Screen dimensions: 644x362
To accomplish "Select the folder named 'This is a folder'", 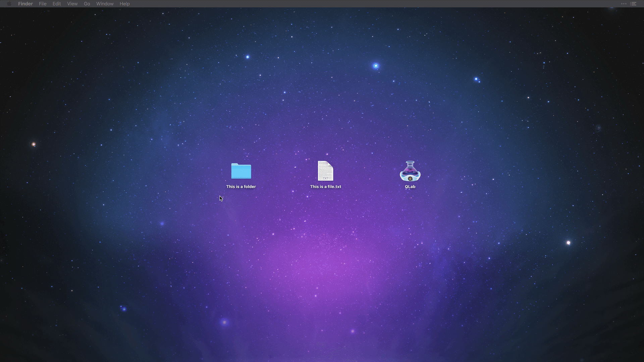I will point(241,171).
